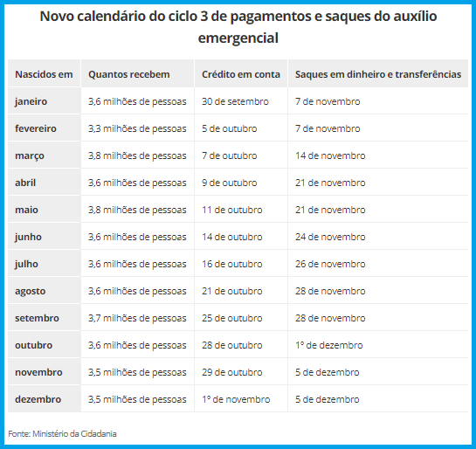This screenshot has width=476, height=449.
Task: Click the '24 de novembro' cell
Action: 330,237
